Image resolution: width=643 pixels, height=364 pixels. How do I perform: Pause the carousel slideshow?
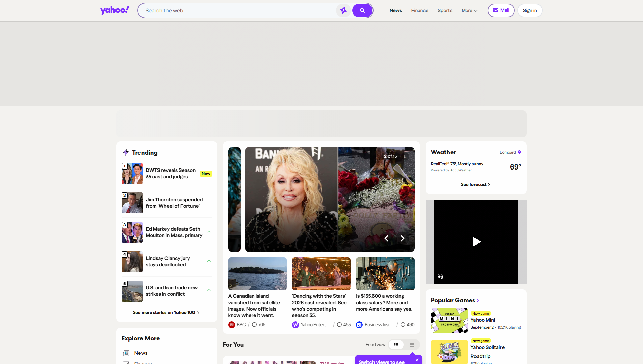point(405,156)
